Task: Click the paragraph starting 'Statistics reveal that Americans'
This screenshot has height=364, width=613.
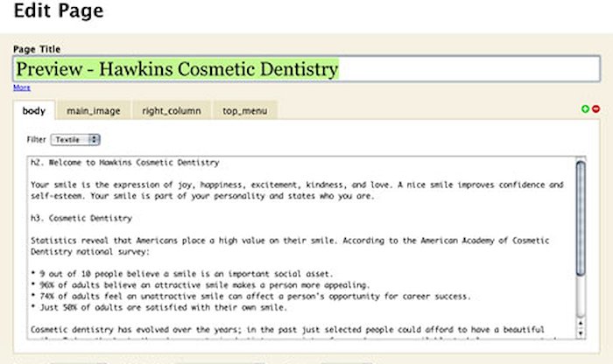Action: coord(290,246)
